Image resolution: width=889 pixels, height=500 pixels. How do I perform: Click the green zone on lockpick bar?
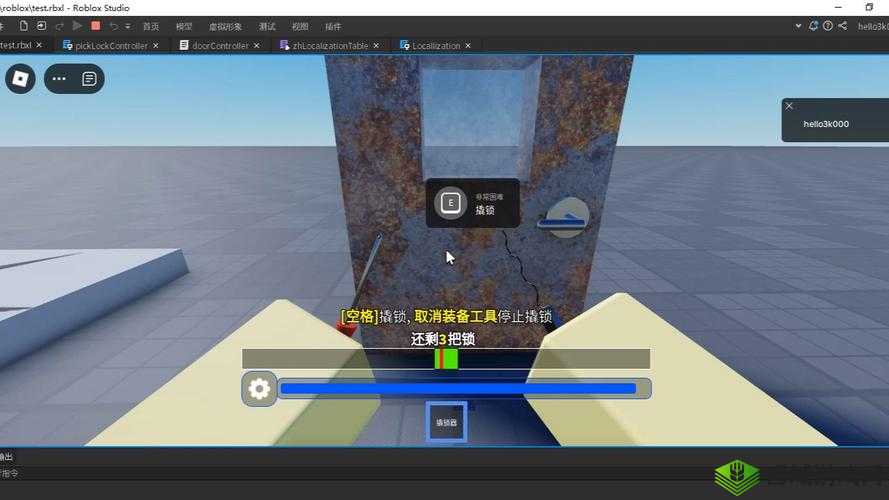(x=449, y=359)
